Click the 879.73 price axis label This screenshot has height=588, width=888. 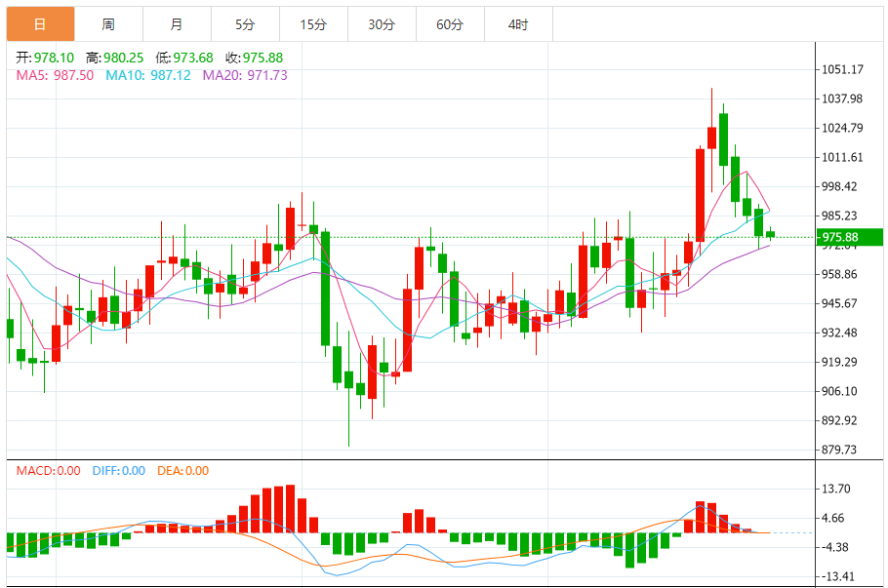[840, 450]
